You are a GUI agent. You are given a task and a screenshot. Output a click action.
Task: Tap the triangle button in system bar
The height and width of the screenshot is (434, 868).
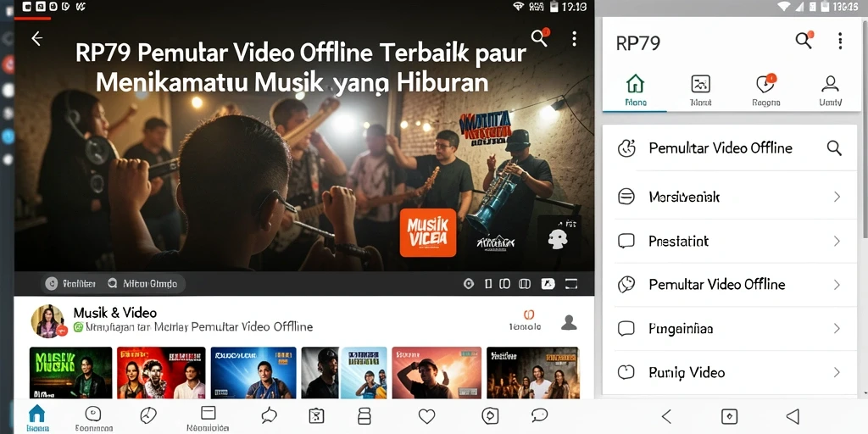(793, 416)
